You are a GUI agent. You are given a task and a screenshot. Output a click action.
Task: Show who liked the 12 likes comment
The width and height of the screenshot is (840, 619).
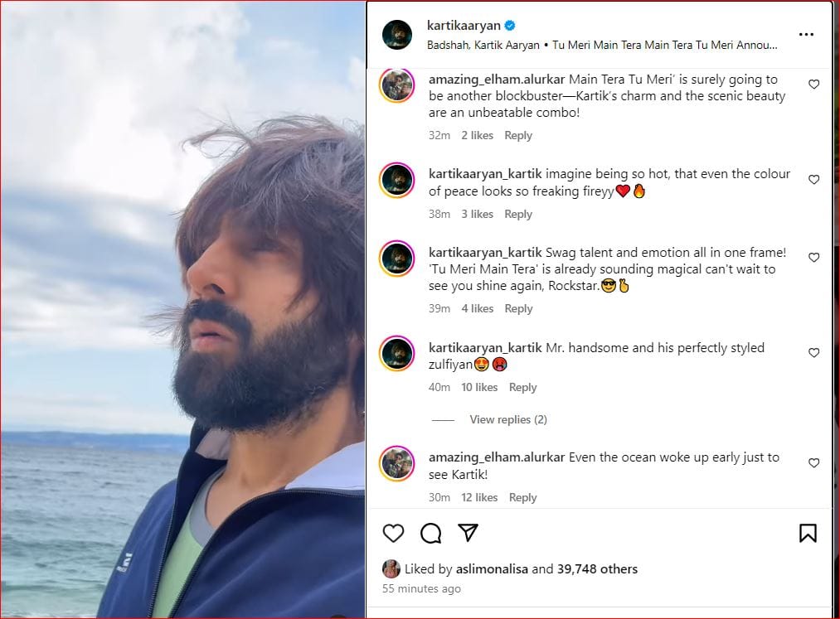[x=479, y=497]
